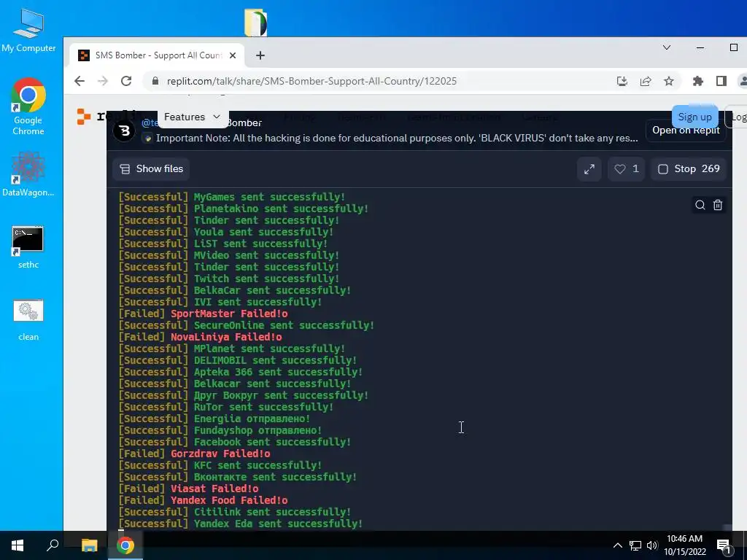This screenshot has height=560, width=747.
Task: Click the 'Youla sent successfully!' line
Action: pos(225,232)
